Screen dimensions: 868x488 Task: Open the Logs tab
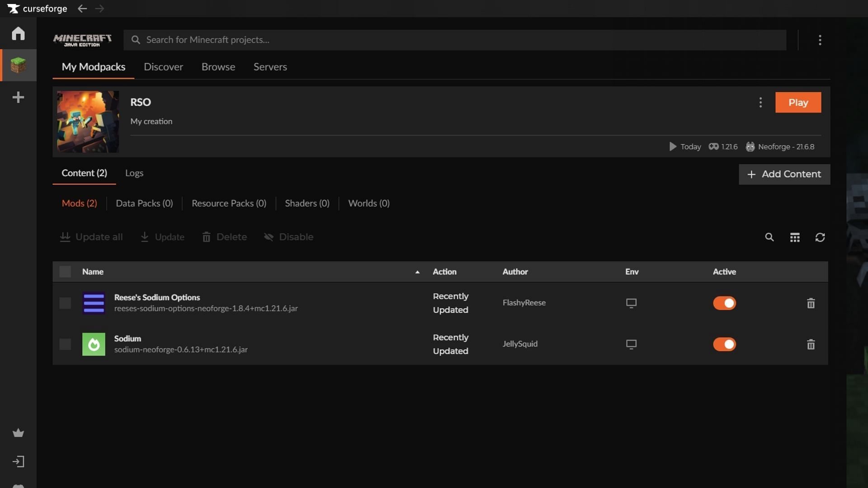point(134,173)
